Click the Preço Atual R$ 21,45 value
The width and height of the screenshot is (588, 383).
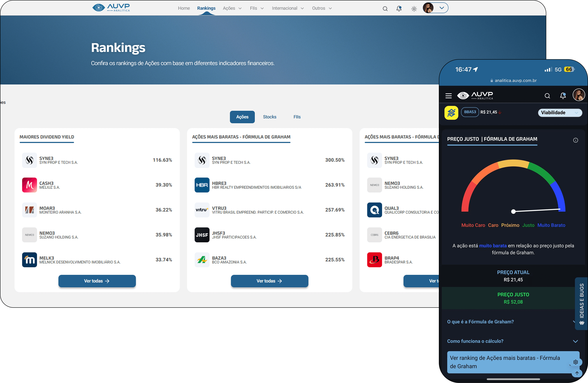[513, 280]
